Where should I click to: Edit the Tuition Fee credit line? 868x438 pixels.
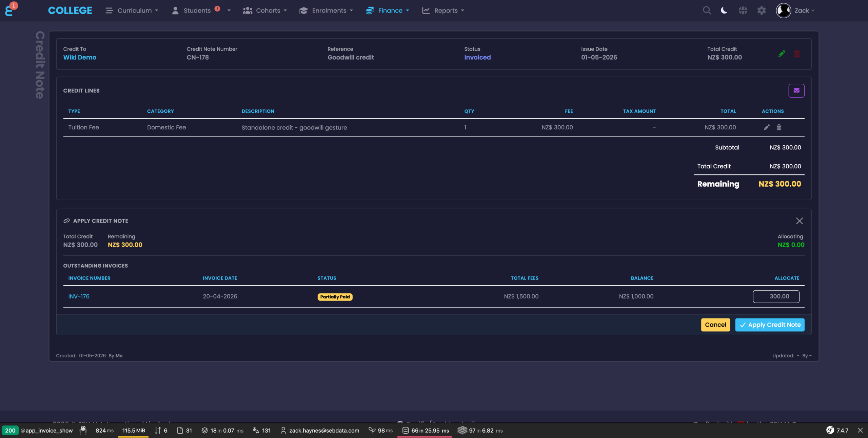tap(767, 127)
